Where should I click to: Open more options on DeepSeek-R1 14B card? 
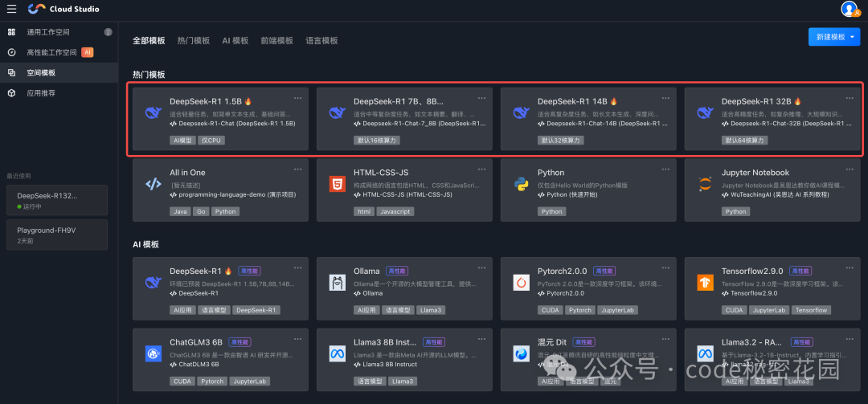666,98
